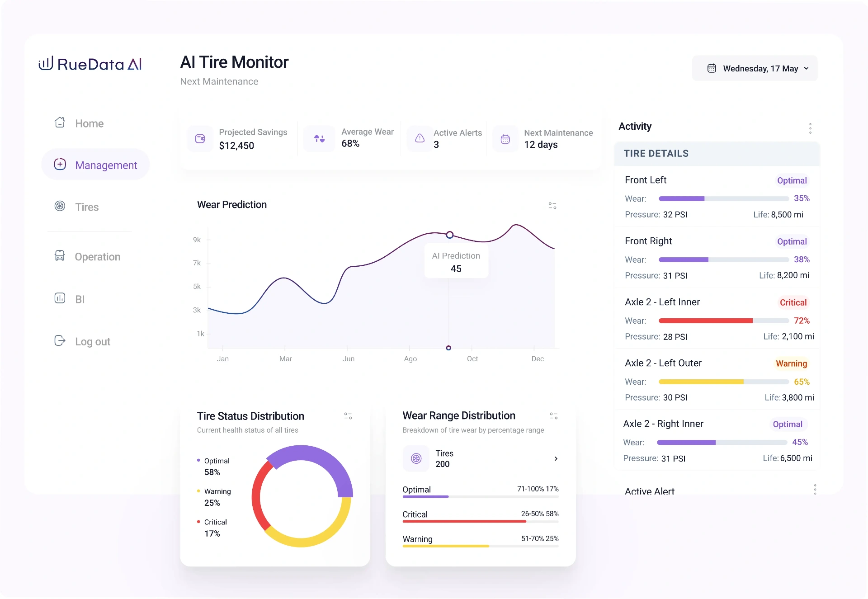Click the Log out exit icon

pyautogui.click(x=60, y=340)
